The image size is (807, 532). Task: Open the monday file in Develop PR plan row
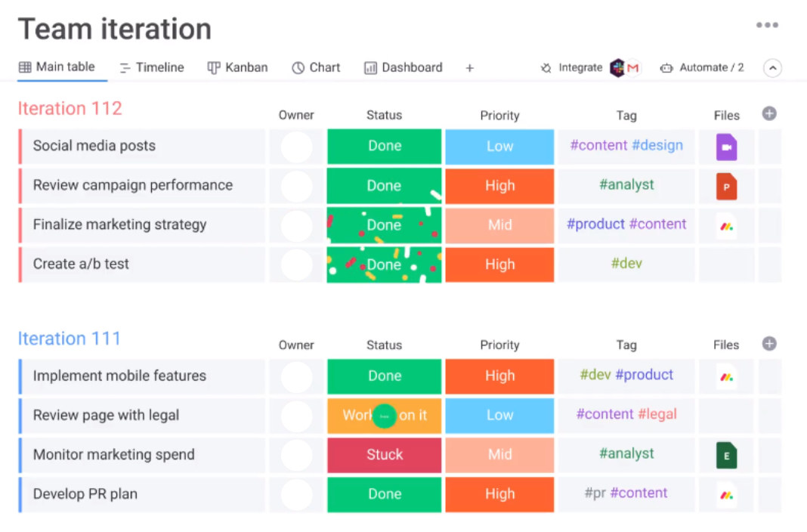click(726, 494)
